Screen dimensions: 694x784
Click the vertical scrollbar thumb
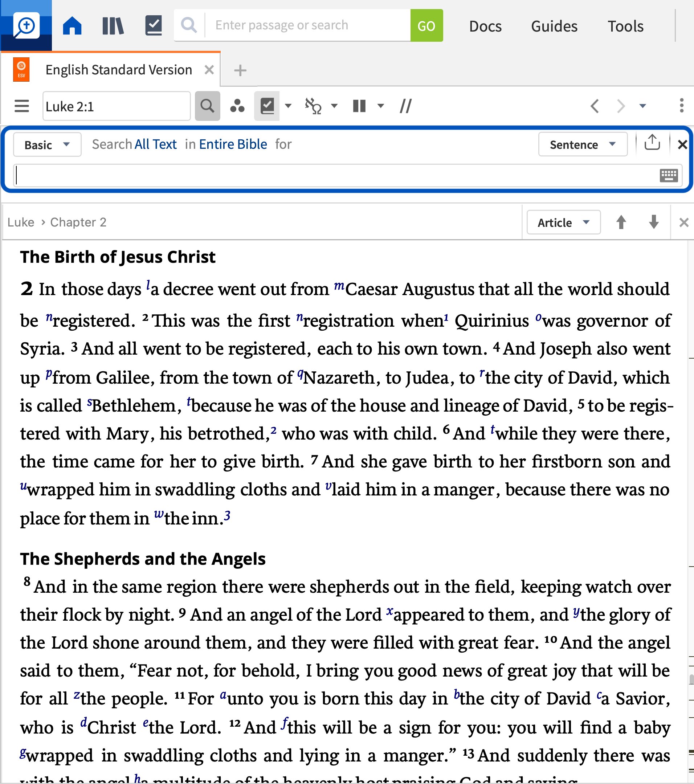pos(691,679)
